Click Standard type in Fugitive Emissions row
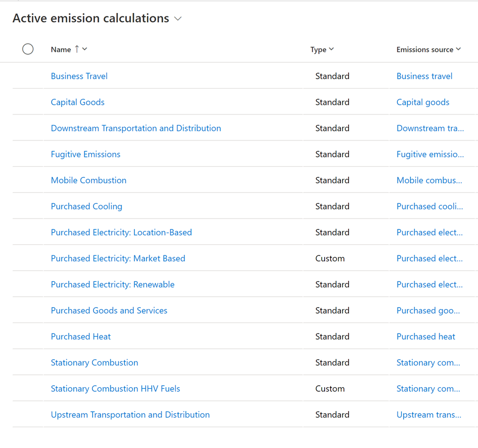 [332, 154]
